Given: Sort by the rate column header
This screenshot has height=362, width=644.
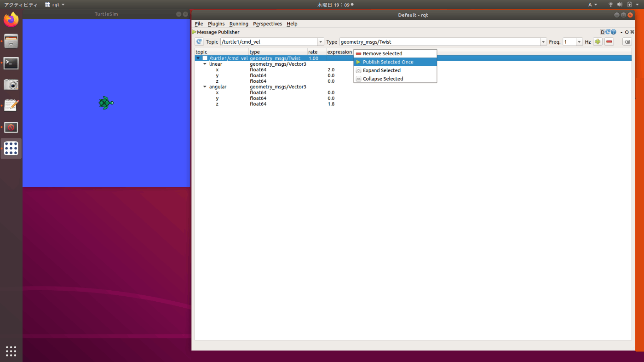Looking at the screenshot, I should click(317, 52).
